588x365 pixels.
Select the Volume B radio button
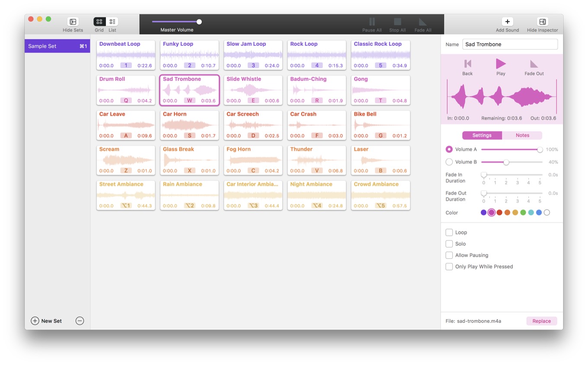449,162
